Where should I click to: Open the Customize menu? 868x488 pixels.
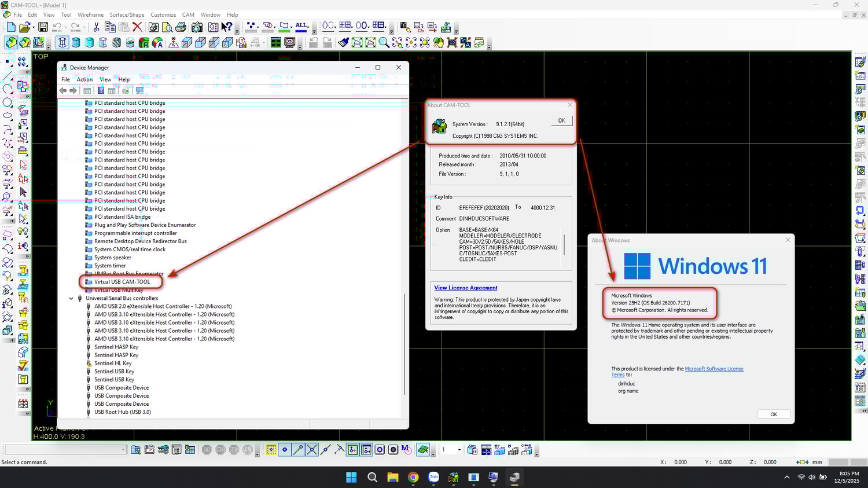163,15
